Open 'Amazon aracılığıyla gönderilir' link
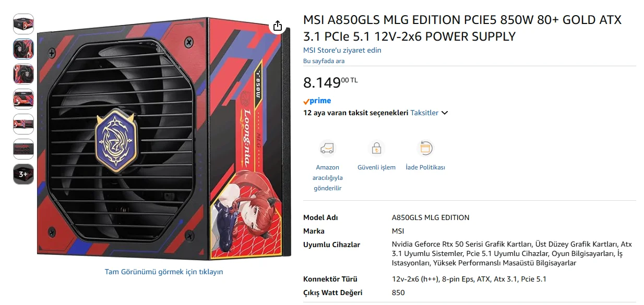644x305 pixels. [327, 178]
